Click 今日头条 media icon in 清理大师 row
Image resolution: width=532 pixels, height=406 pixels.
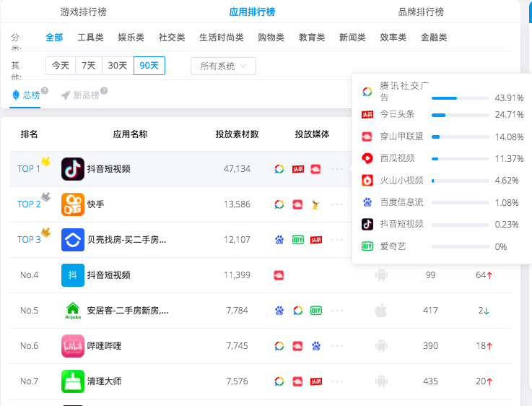pyautogui.click(x=316, y=381)
